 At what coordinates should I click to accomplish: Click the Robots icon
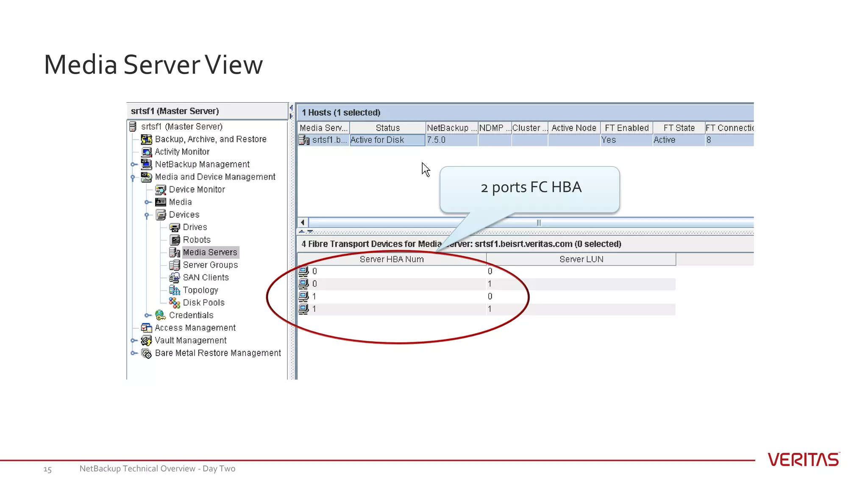point(175,240)
